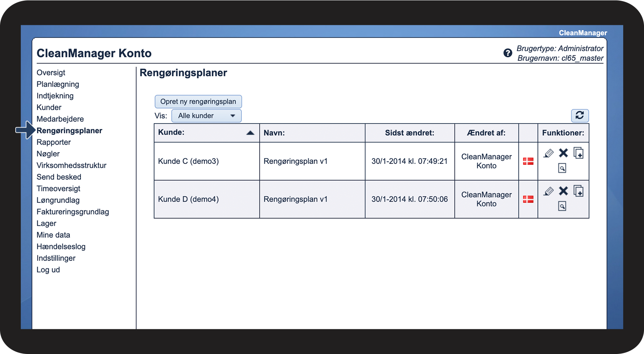Click the CleanManager brand text at top right
This screenshot has height=354, width=644.
click(583, 33)
